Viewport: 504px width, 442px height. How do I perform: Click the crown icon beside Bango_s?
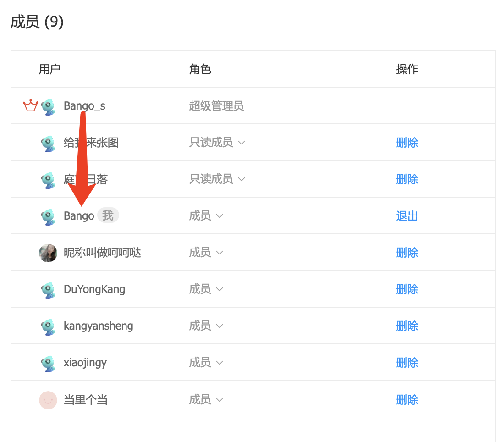(x=30, y=105)
